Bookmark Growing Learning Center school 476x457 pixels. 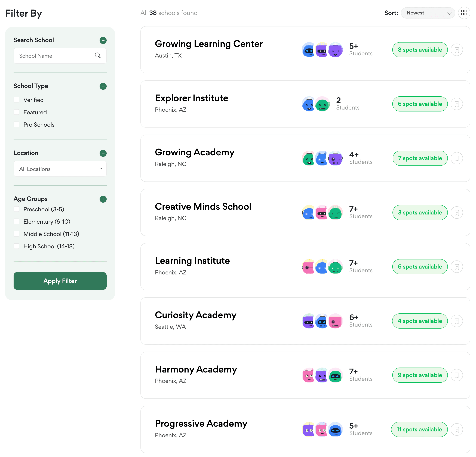[x=457, y=50]
